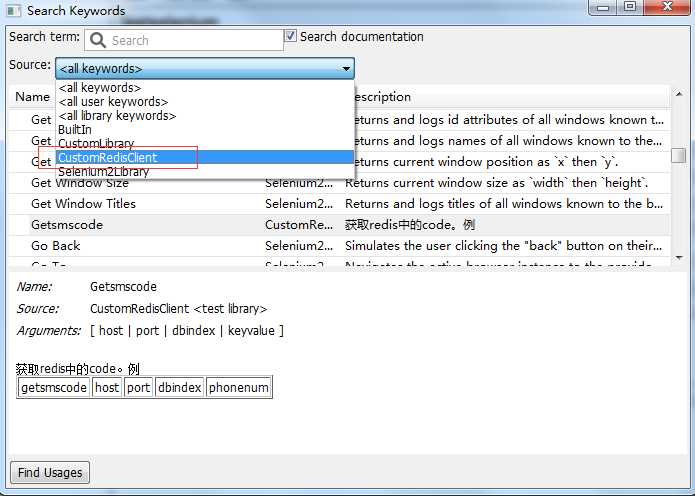Viewport: 695px width, 496px height.
Task: Focus the Search term input field
Action: [184, 40]
